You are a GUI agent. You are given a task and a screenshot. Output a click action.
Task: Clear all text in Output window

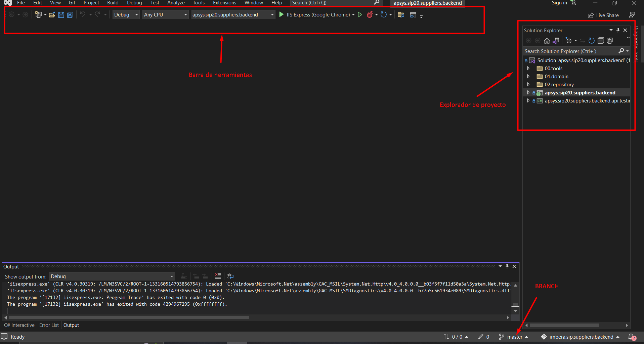click(218, 276)
